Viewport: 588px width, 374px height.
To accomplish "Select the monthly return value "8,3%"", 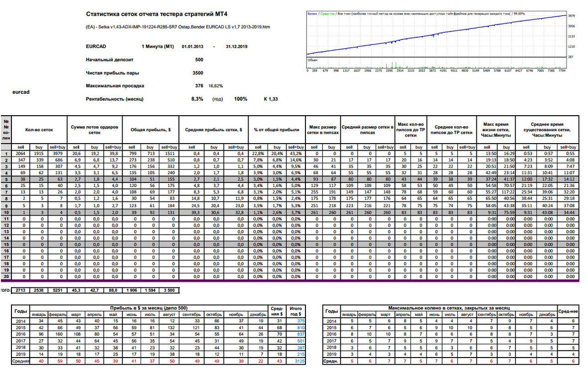I will [x=197, y=99].
